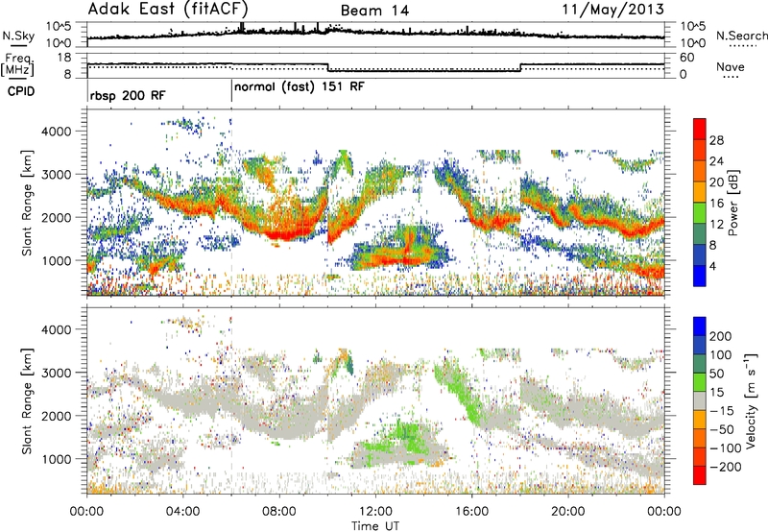This screenshot has width=768, height=532.
Task: Click the noise sky trace at top
Action: (x=375, y=32)
